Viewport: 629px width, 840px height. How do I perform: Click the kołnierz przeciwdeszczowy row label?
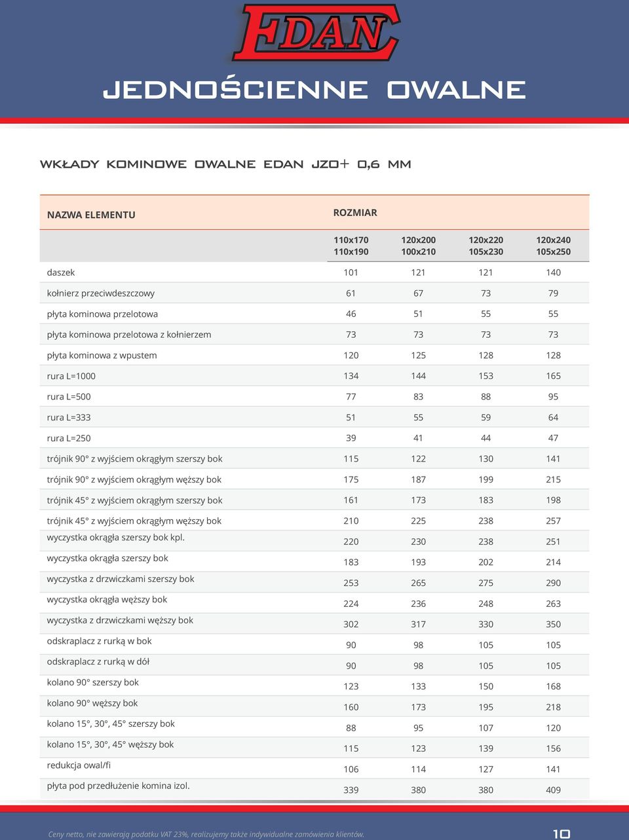(x=101, y=293)
